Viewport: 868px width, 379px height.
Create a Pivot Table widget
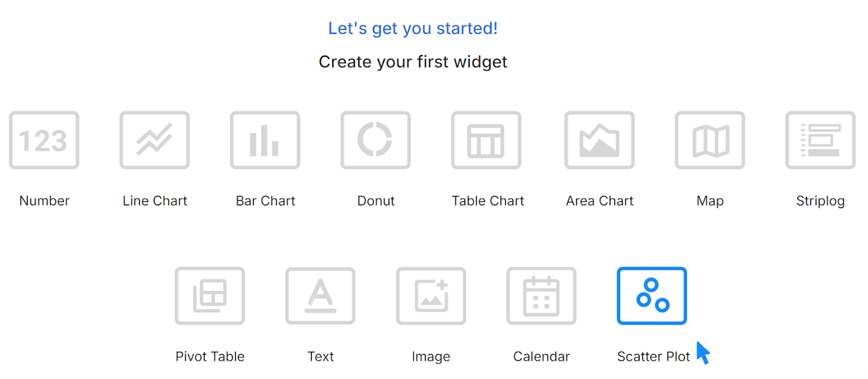pyautogui.click(x=210, y=296)
